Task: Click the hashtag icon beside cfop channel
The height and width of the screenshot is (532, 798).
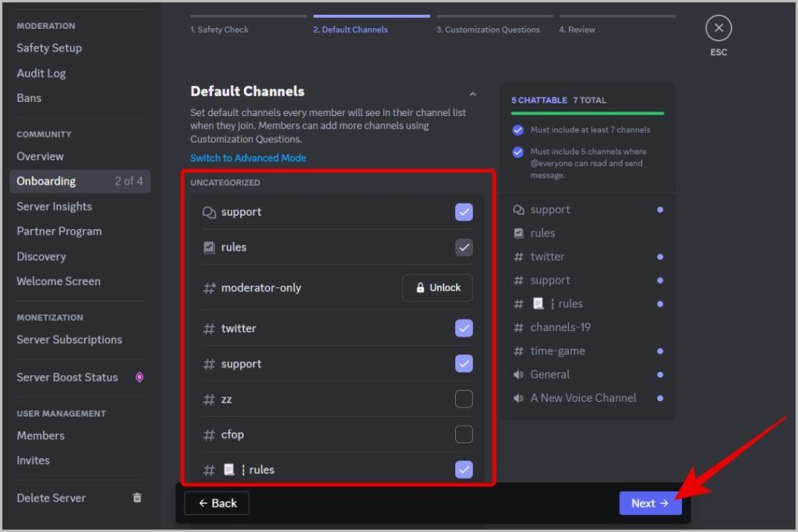Action: pos(209,435)
